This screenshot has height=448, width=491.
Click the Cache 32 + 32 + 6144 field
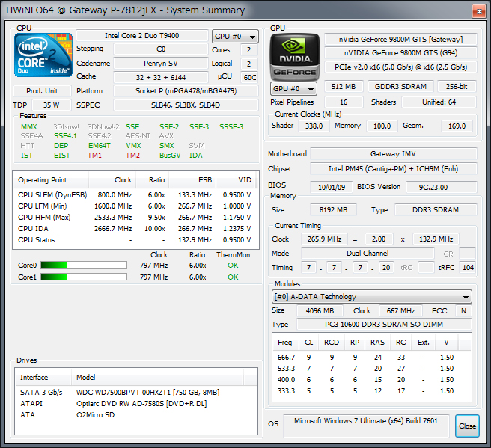[x=161, y=77]
